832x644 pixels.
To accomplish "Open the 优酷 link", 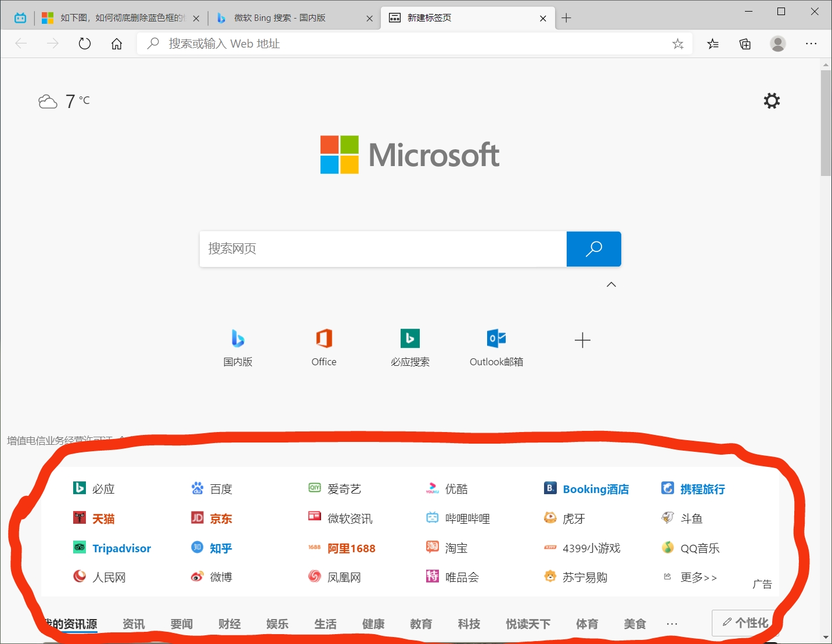I will (x=447, y=489).
